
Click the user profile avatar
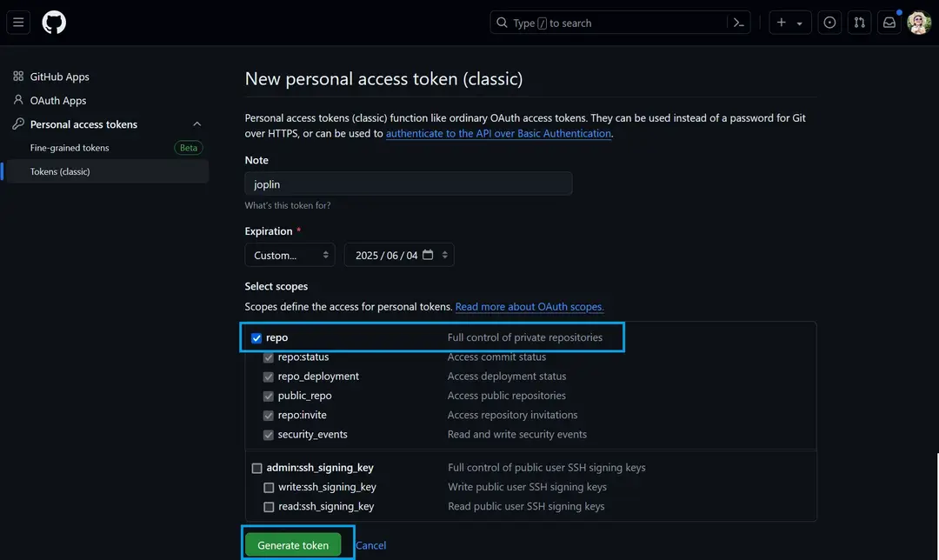[919, 23]
